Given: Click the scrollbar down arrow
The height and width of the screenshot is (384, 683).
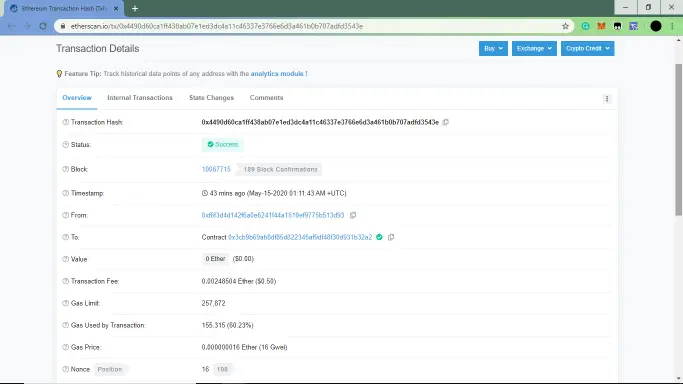Looking at the screenshot, I should (678, 379).
